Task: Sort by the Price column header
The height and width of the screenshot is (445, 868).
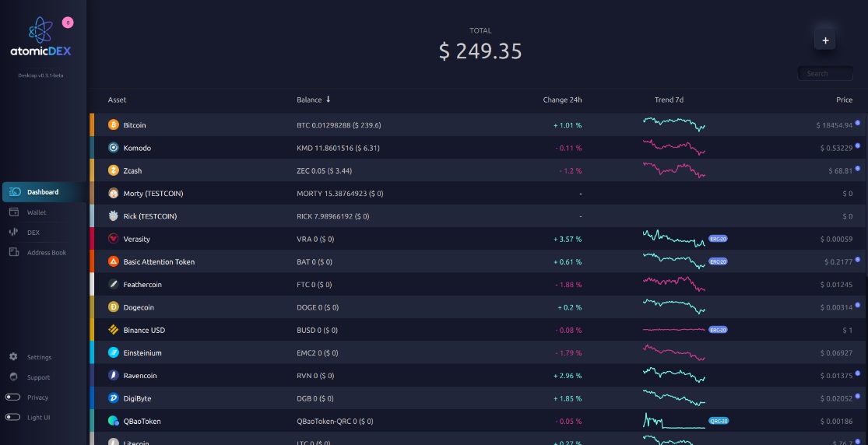Action: tap(844, 100)
